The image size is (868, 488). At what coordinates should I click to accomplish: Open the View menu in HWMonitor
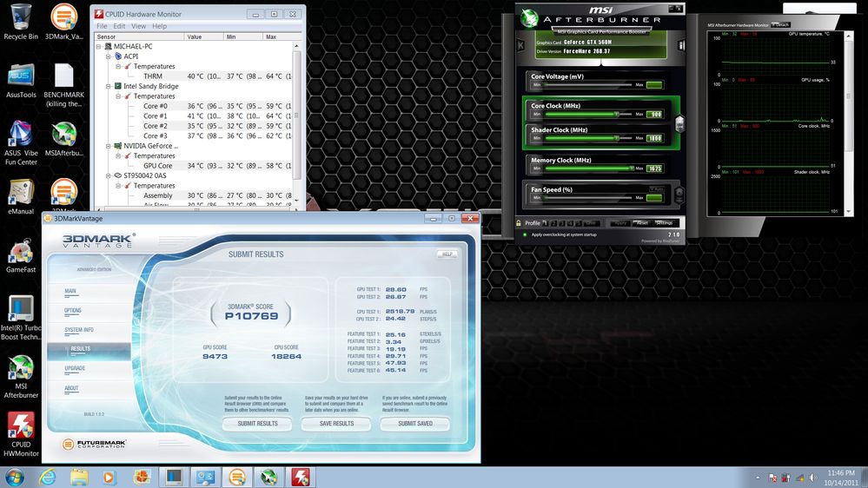pyautogui.click(x=138, y=26)
